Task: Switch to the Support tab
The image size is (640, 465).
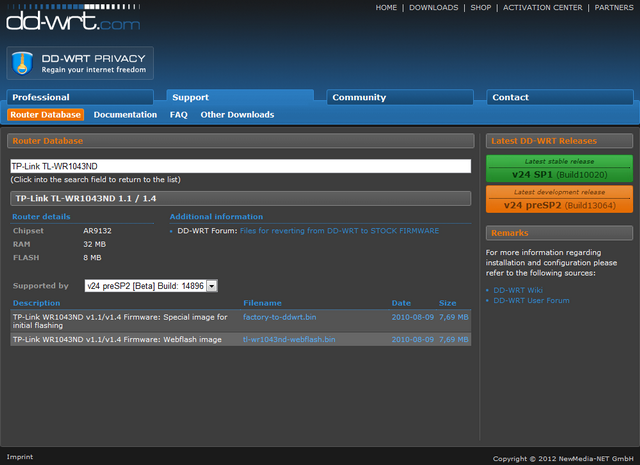Action: click(x=190, y=97)
